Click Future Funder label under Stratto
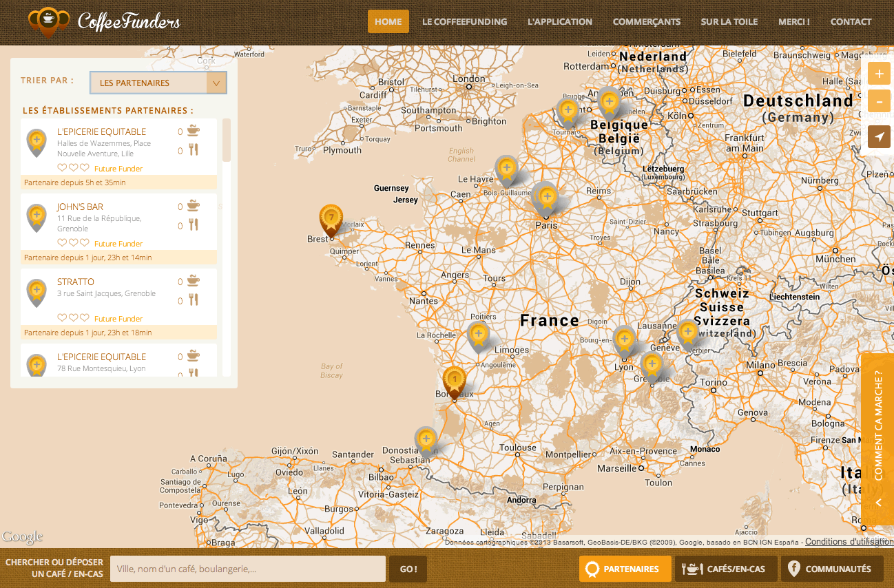 point(118,319)
